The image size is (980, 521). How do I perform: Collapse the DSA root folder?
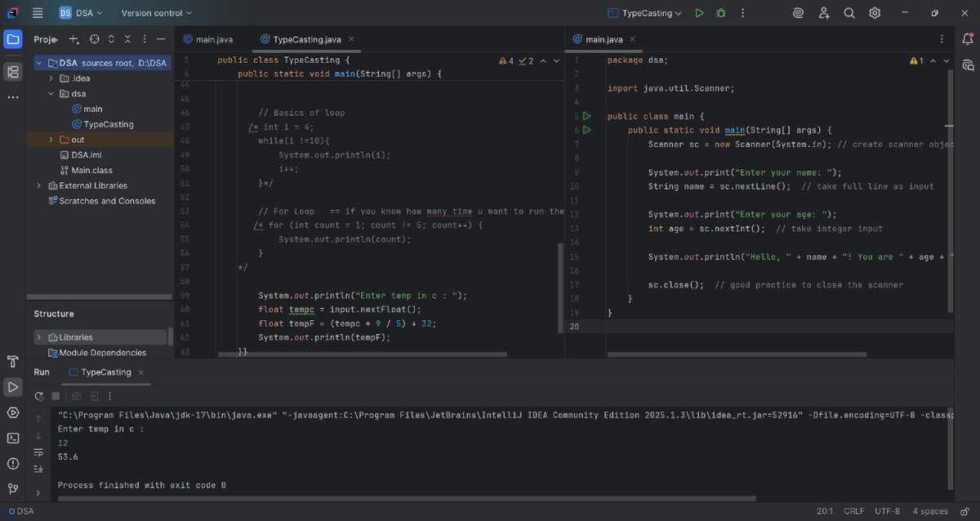click(39, 63)
